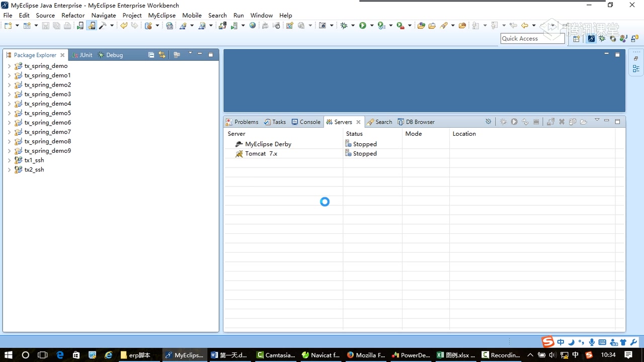Click Collapse All in Package Explorer

pos(151,55)
